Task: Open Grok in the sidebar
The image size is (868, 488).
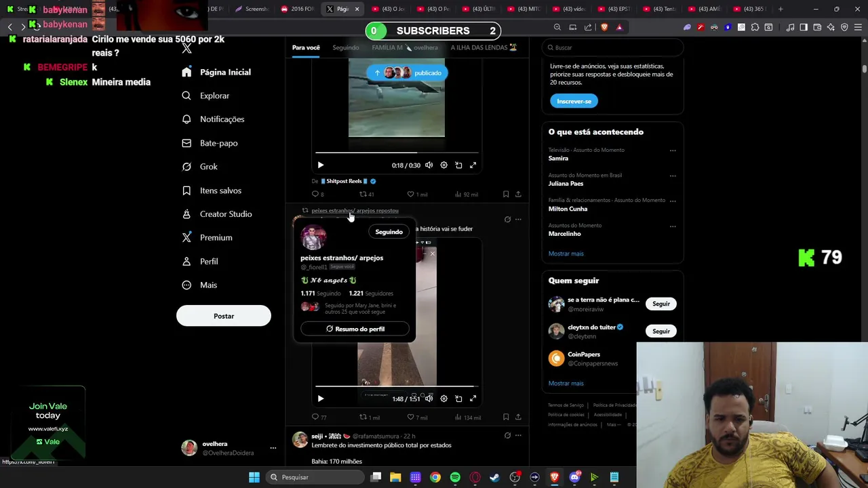Action: [199, 167]
